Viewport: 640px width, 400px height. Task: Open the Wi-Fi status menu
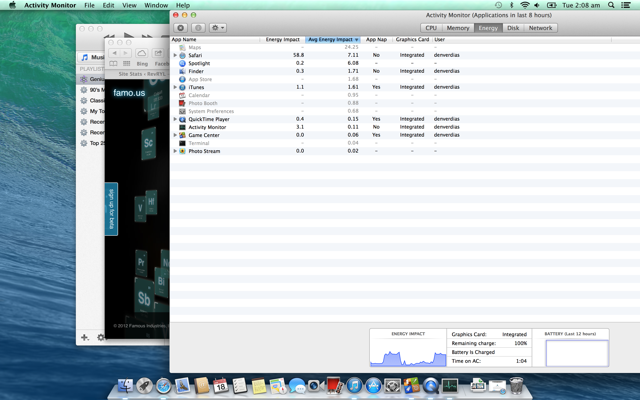[x=524, y=5]
